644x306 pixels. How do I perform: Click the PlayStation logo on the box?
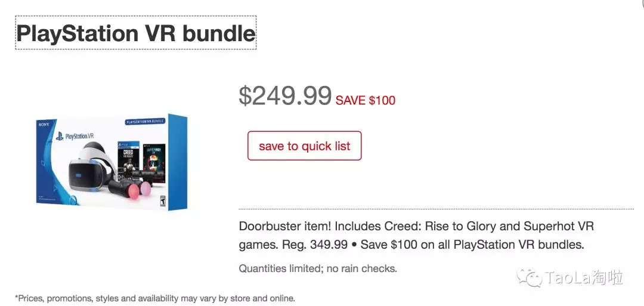pos(60,136)
